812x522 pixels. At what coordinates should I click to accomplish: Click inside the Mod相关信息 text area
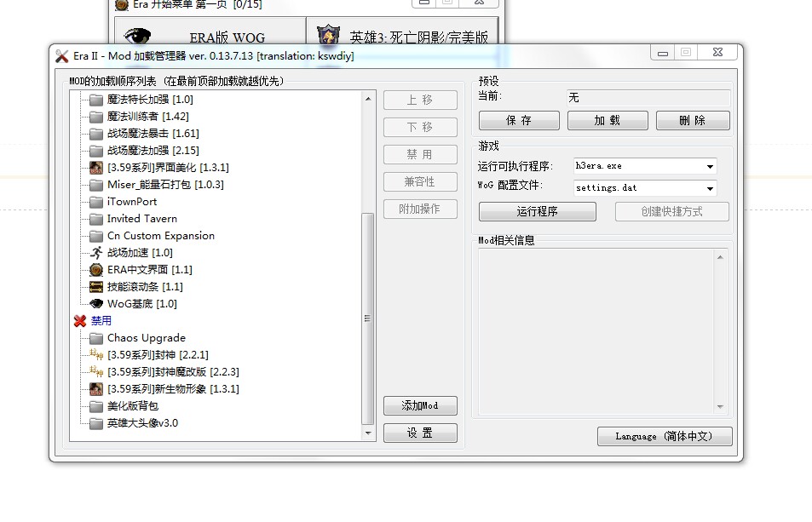(596, 331)
